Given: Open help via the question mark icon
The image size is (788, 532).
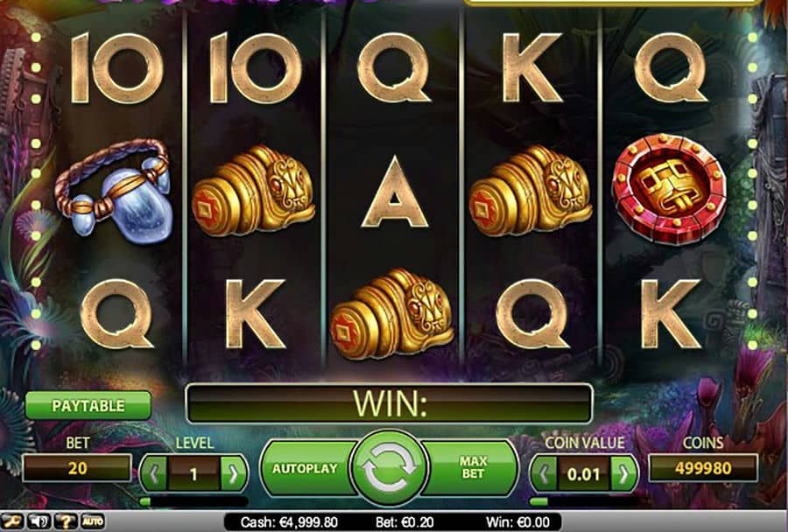Looking at the screenshot, I should coord(66,521).
